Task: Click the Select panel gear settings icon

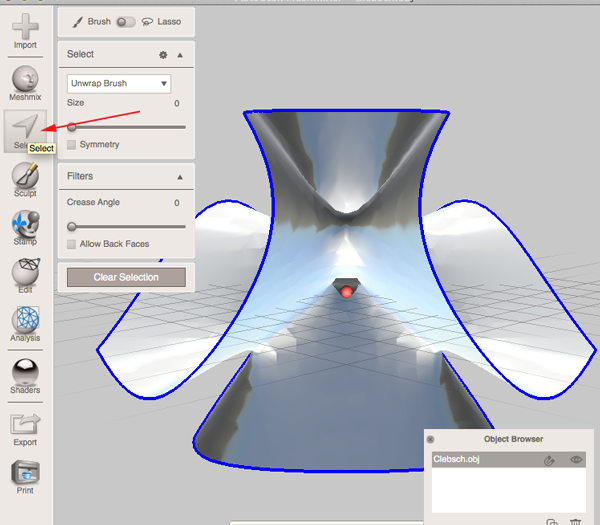Action: (163, 55)
